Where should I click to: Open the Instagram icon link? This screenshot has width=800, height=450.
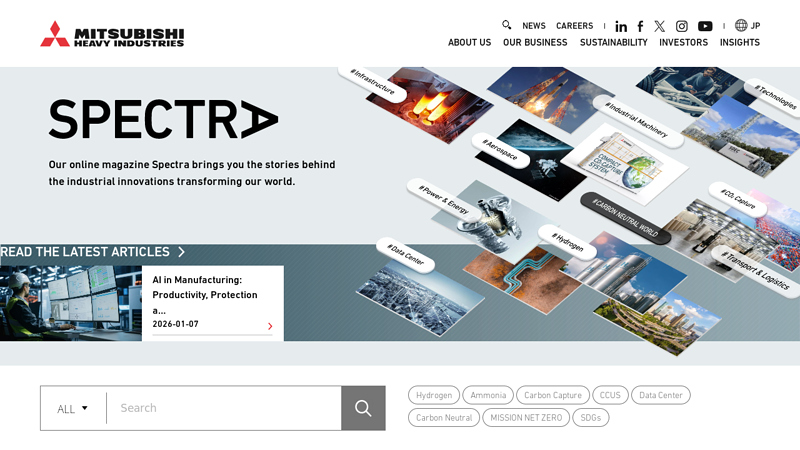point(682,26)
